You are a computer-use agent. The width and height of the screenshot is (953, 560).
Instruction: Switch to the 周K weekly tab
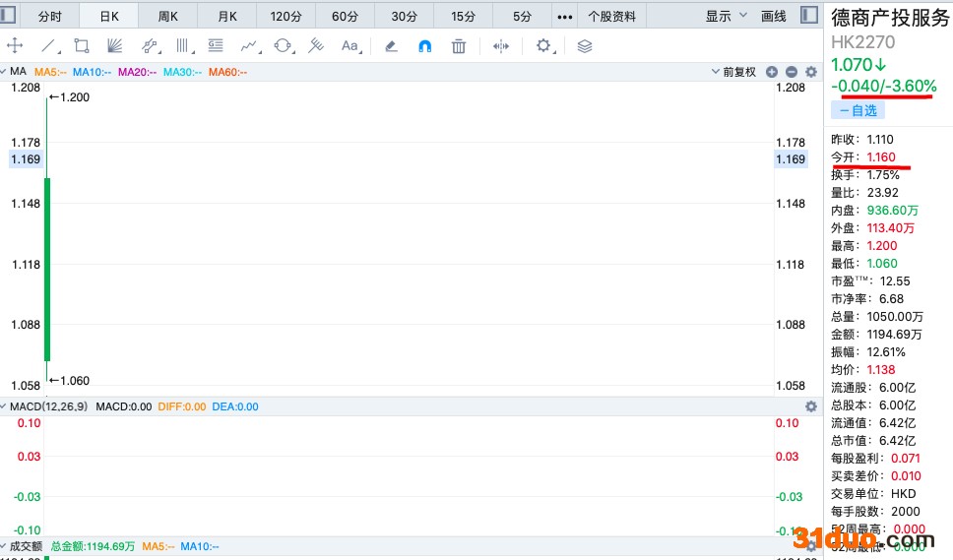pos(167,16)
